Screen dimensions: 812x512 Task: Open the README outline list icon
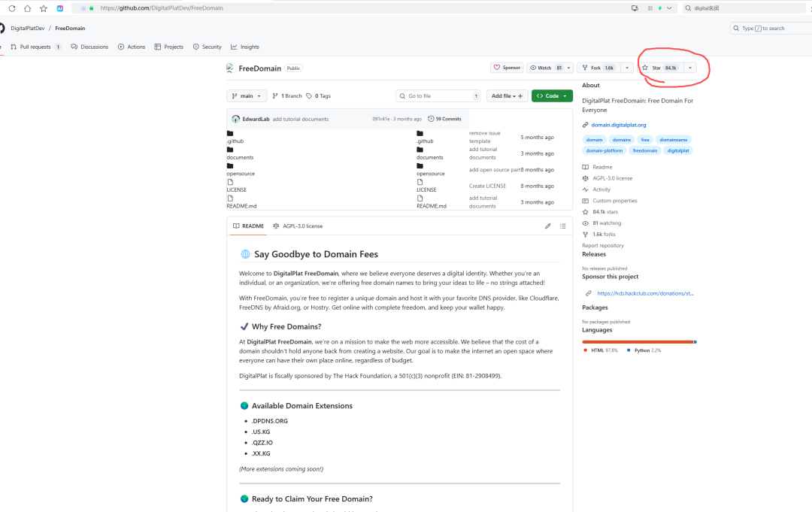(x=562, y=226)
